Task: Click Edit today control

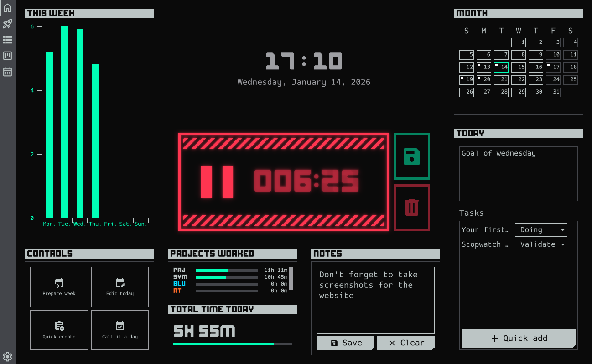Action: (x=120, y=287)
